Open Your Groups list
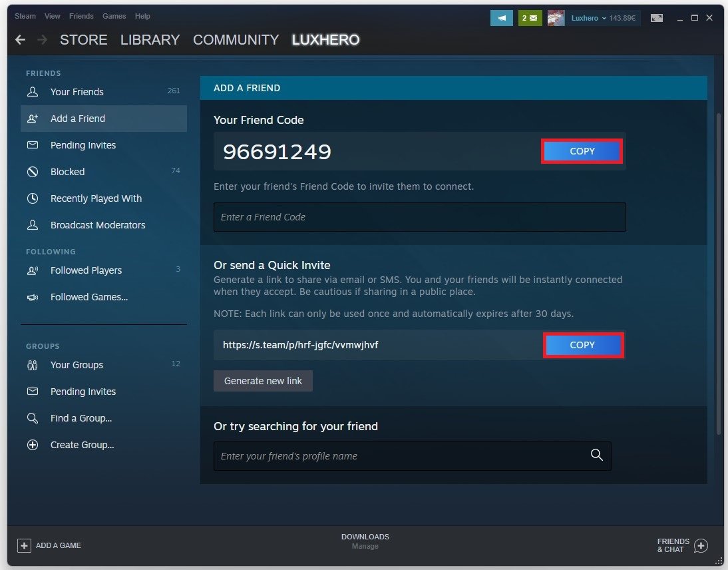 point(104,365)
